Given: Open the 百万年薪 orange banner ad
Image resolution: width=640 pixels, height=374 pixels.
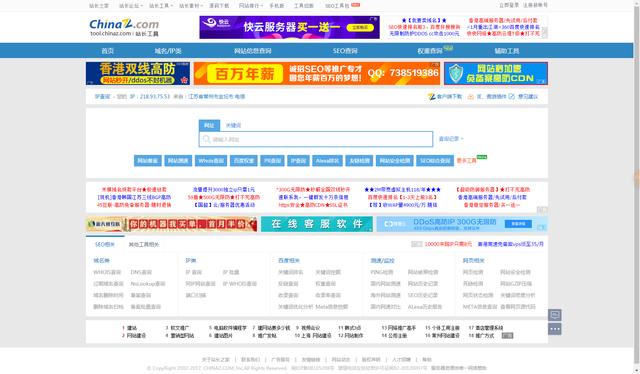Looking at the screenshot, I should [317, 73].
